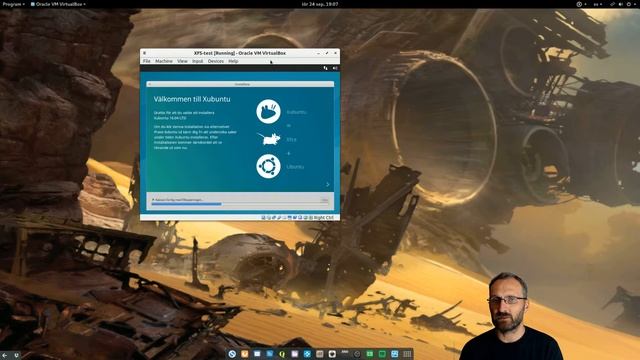Click the power icon in the system tray

point(629,4)
